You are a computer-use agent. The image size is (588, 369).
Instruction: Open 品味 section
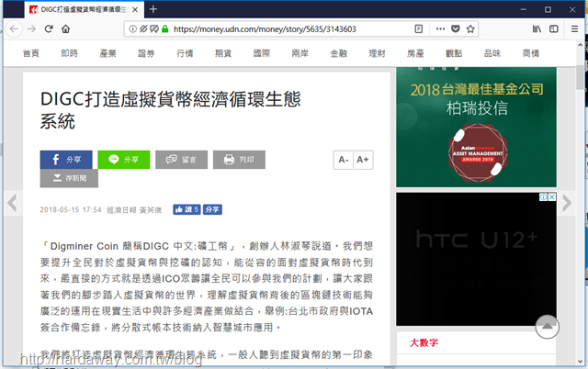click(x=492, y=53)
